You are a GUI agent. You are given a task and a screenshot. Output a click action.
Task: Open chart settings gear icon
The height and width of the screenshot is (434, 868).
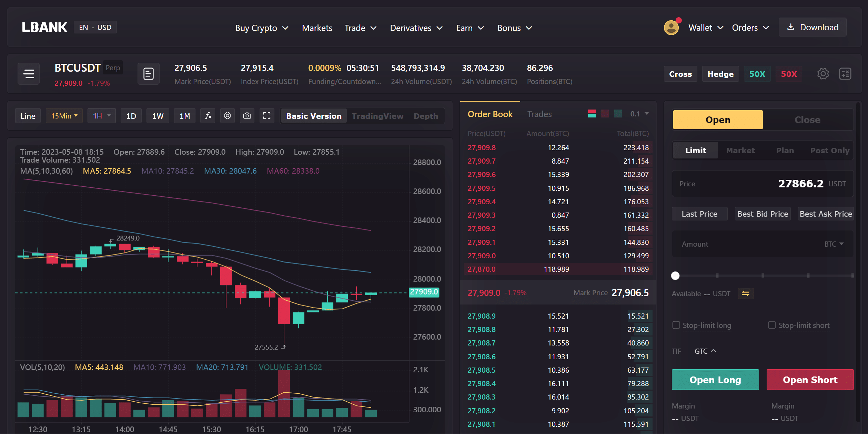[x=228, y=116]
